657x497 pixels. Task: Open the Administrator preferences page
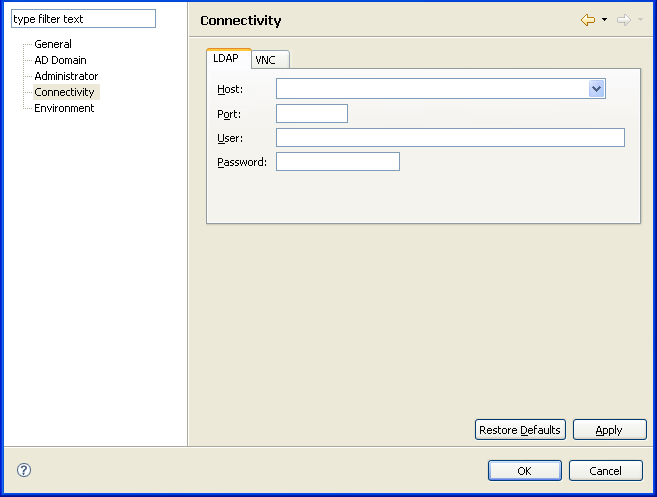pos(66,76)
